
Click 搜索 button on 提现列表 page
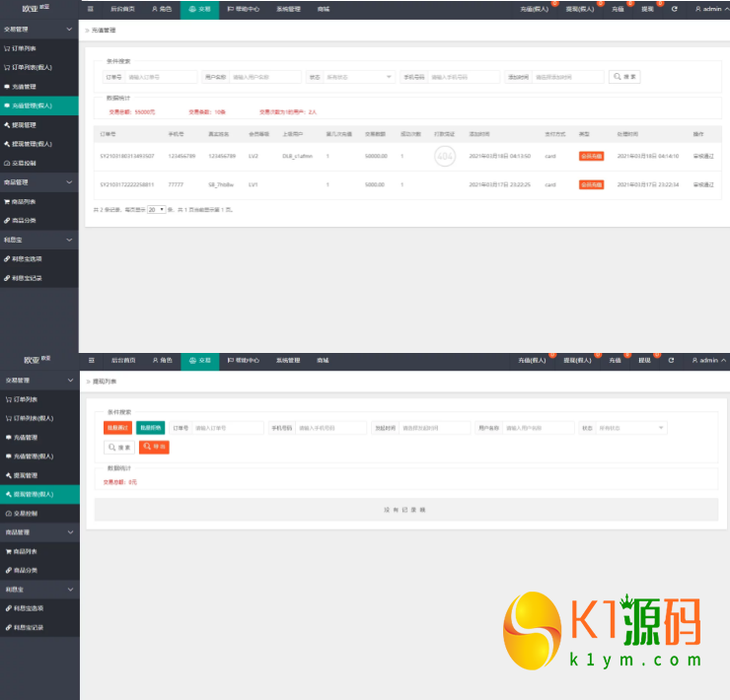pos(119,447)
